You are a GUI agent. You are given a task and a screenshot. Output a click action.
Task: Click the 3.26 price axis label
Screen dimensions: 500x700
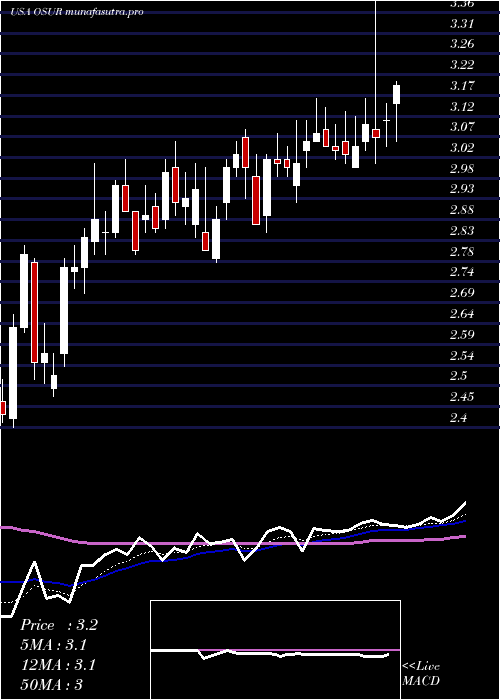point(462,44)
